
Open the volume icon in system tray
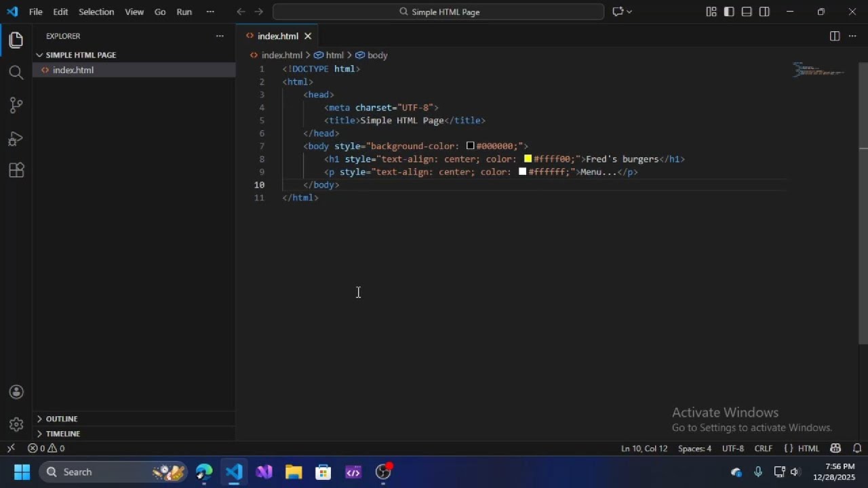[795, 472]
